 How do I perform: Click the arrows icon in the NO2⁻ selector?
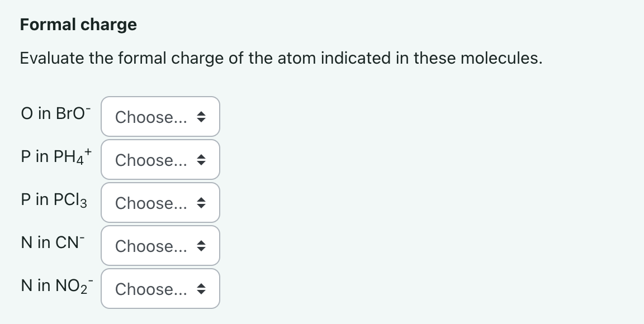201,289
